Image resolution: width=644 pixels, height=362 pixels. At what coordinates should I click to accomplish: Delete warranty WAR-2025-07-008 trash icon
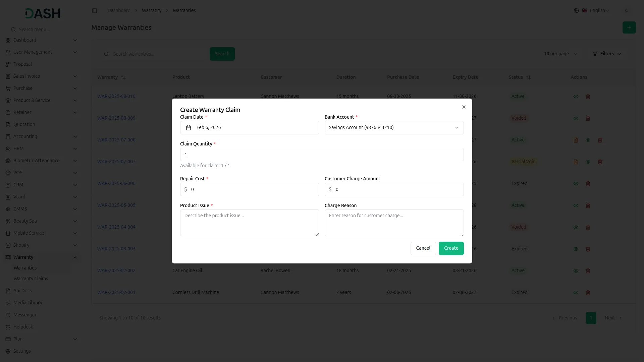click(600, 140)
